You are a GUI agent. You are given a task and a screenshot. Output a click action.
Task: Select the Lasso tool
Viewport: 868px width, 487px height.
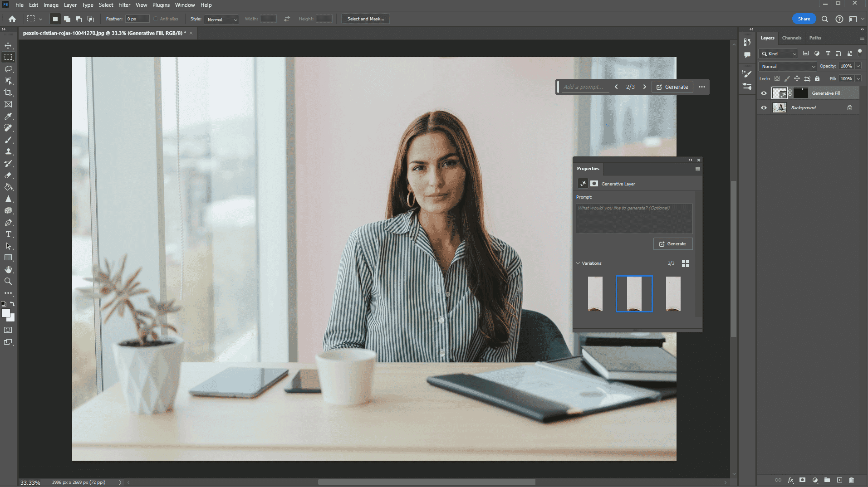click(8, 69)
